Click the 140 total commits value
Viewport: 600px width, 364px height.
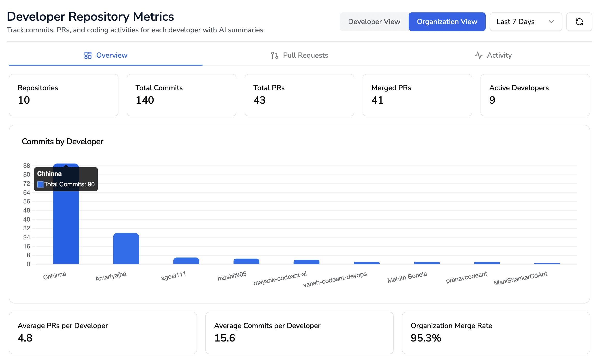coord(145,100)
